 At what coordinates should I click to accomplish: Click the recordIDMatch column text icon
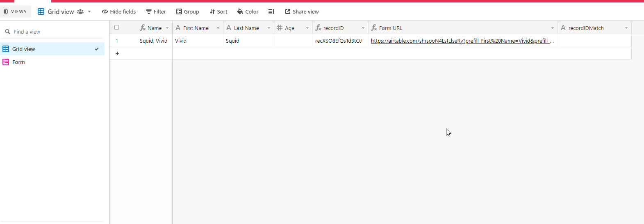[x=563, y=27]
